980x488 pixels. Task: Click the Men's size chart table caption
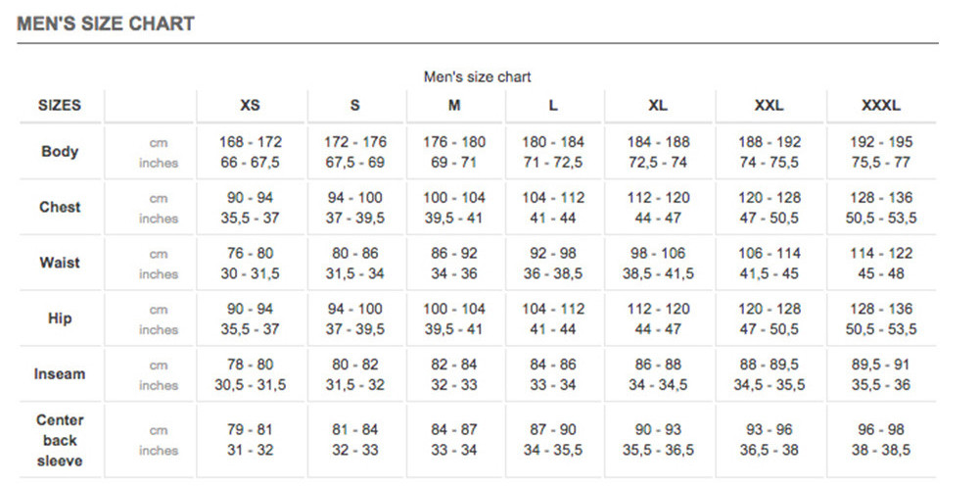pyautogui.click(x=477, y=77)
